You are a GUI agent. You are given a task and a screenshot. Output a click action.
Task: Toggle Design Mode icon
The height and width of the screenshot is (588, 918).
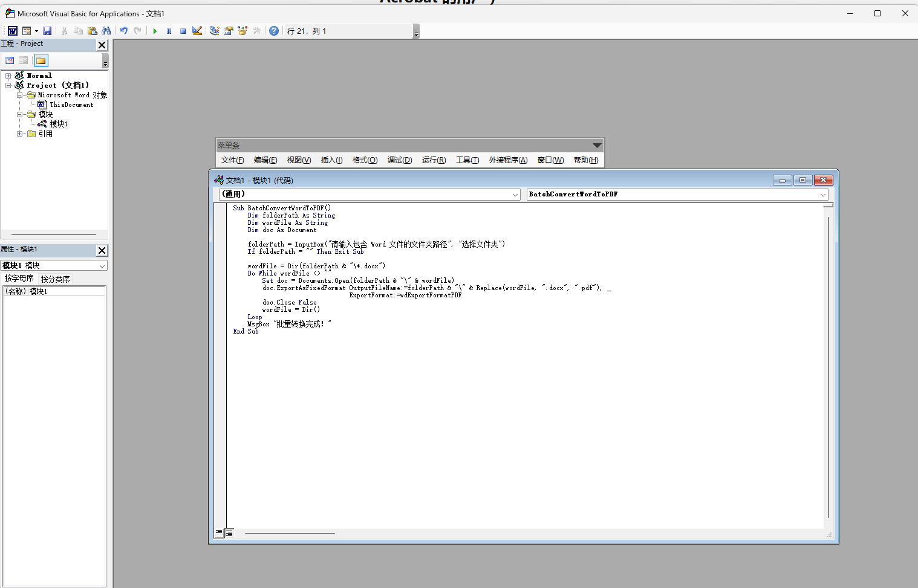click(197, 31)
